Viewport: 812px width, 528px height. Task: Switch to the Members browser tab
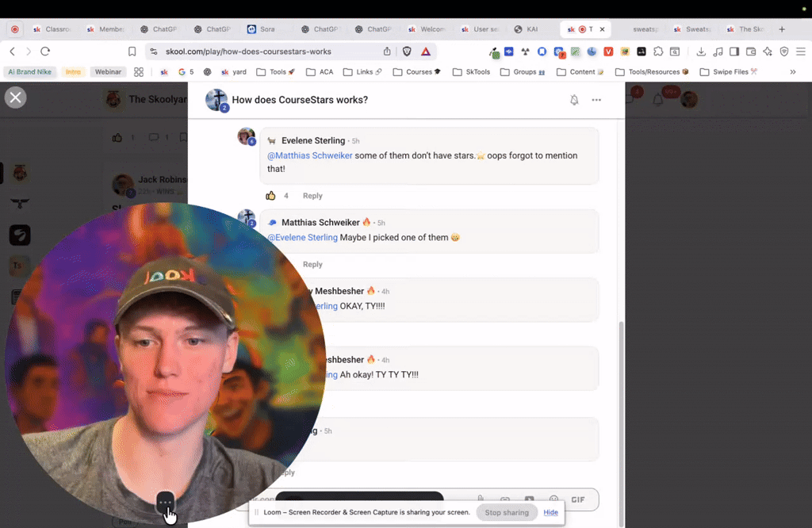(x=105, y=29)
